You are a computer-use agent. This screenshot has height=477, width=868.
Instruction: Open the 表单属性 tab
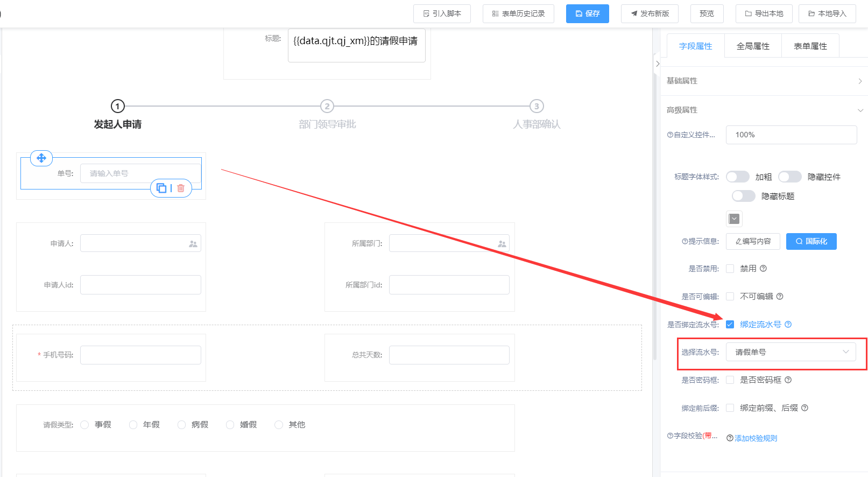[x=810, y=46]
